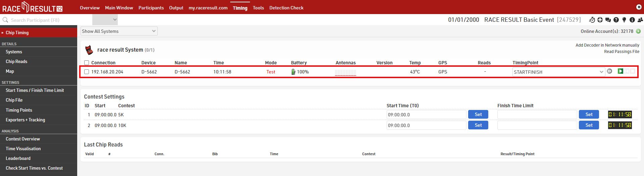Click Finish Time Limit field for 10K
Image resolution: width=644 pixels, height=176 pixels.
537,125
